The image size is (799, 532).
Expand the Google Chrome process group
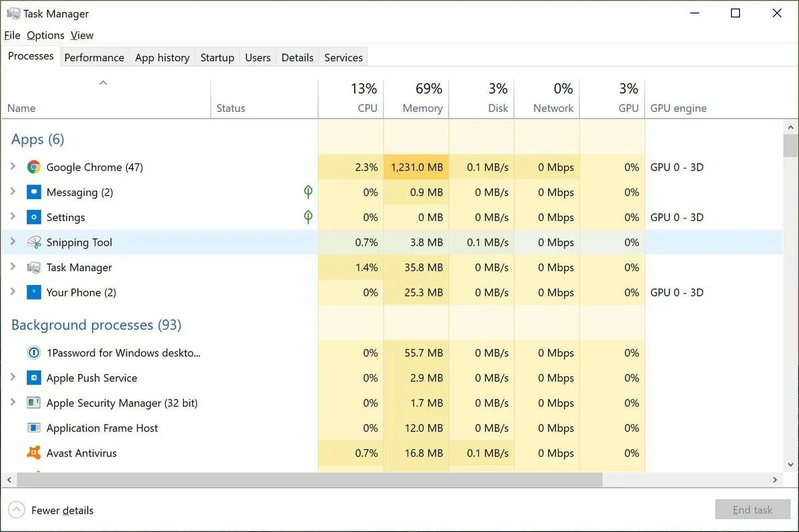coord(13,166)
